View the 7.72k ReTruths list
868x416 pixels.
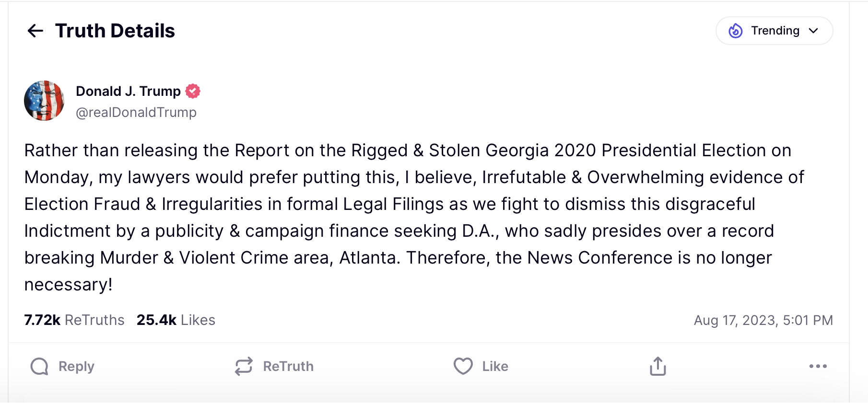(x=74, y=320)
